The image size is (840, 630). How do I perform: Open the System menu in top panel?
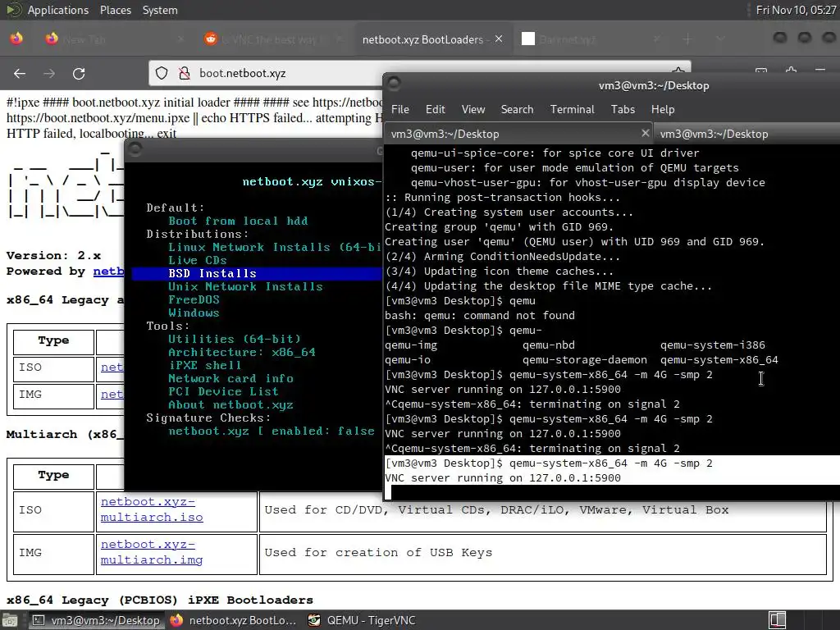pos(160,10)
